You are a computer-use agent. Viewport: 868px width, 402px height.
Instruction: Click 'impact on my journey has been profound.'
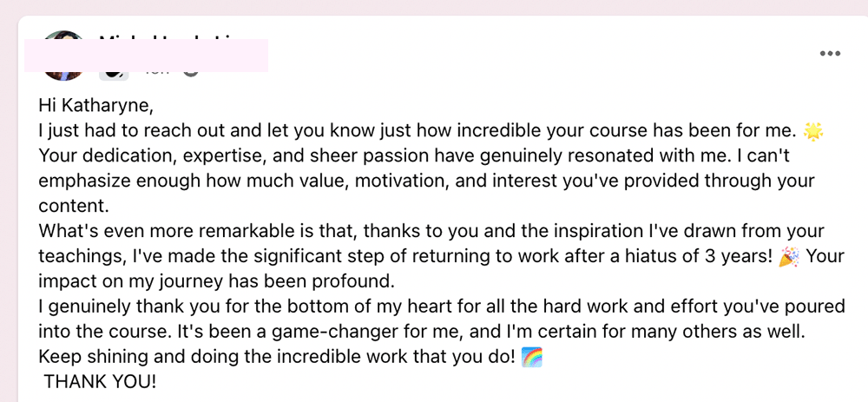(x=216, y=282)
